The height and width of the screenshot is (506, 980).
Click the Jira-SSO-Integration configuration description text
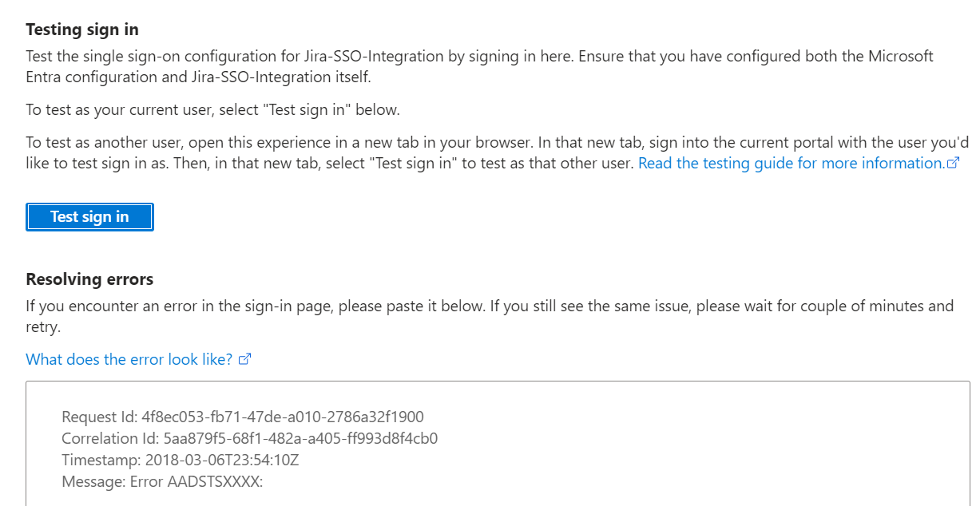point(480,67)
